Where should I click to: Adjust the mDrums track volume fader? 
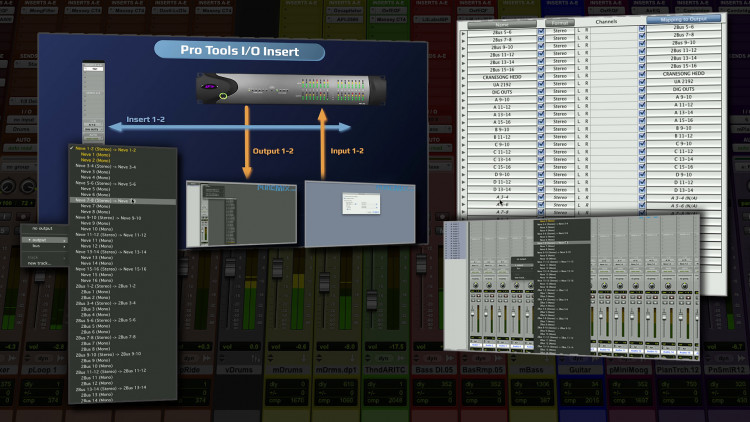277,269
